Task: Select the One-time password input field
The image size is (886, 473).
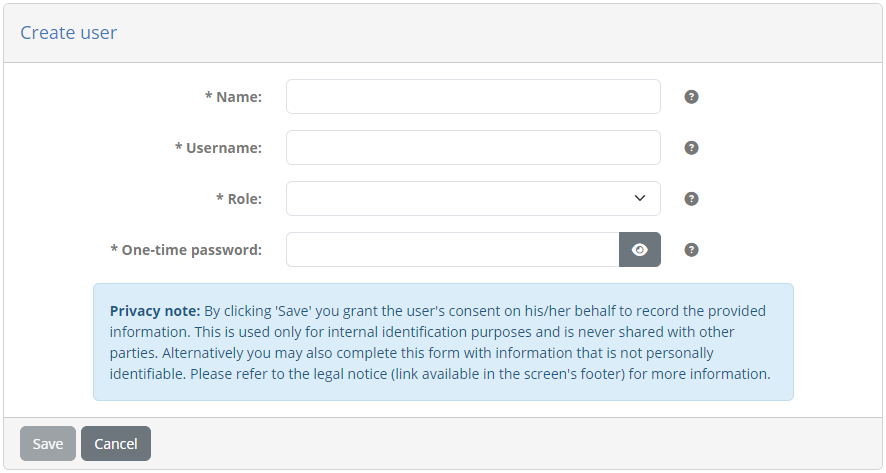Action: tap(453, 249)
